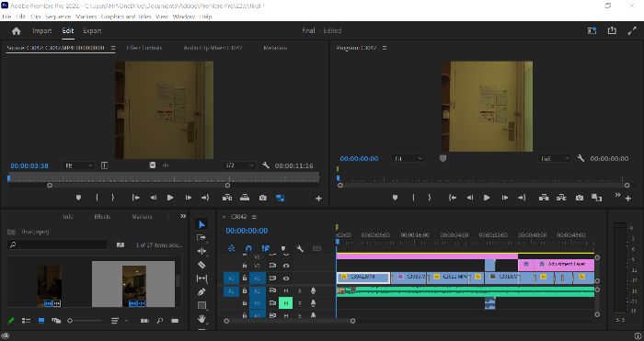Click Add Marker in the timeline header
The height and width of the screenshot is (341, 644).
point(283,248)
